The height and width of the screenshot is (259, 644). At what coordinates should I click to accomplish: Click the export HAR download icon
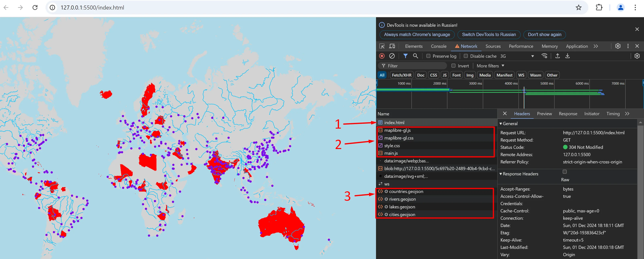click(x=568, y=56)
